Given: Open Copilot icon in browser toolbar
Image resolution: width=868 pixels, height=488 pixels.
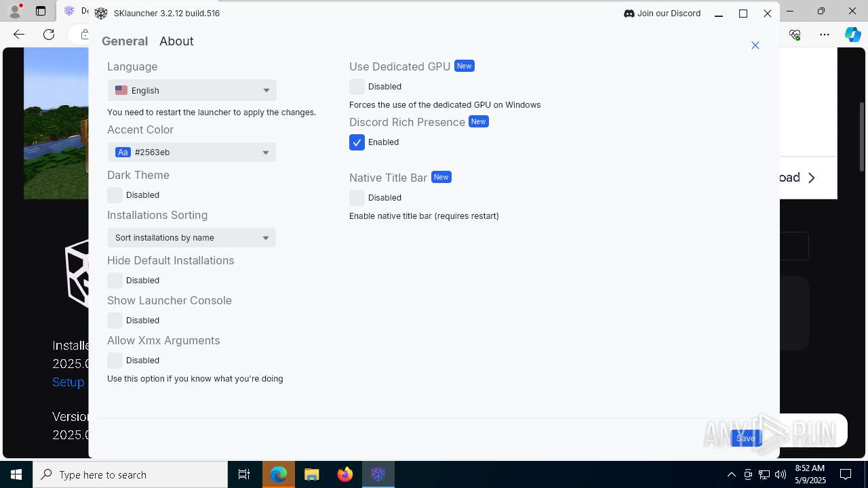Looking at the screenshot, I should coord(852,34).
